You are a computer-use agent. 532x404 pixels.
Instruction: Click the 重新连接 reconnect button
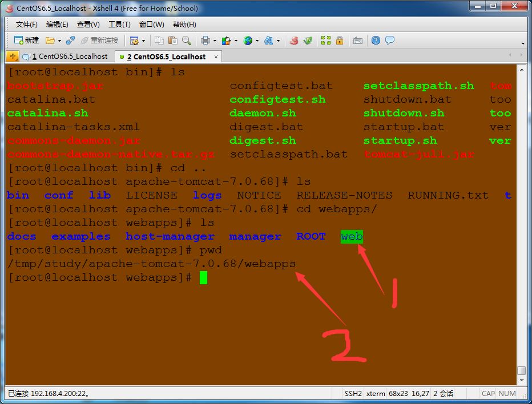click(99, 41)
